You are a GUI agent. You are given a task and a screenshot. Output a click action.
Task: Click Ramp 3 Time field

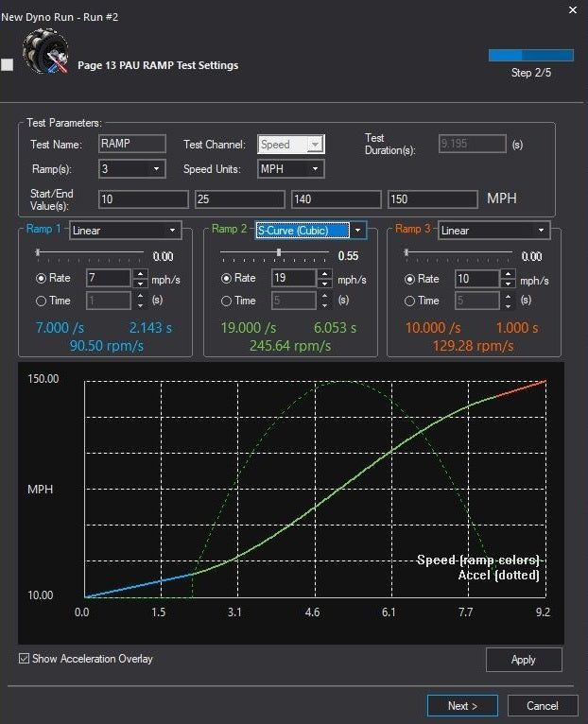[x=477, y=301]
